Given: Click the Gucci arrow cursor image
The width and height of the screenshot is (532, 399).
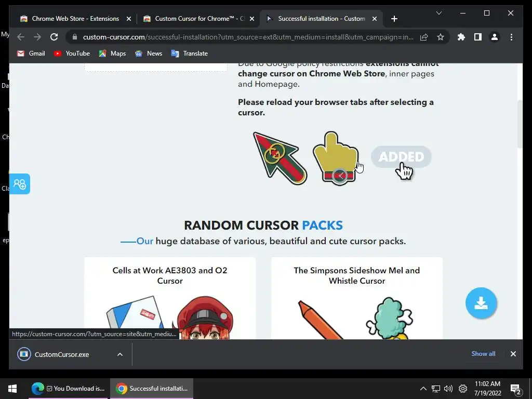Looking at the screenshot, I should click(280, 158).
